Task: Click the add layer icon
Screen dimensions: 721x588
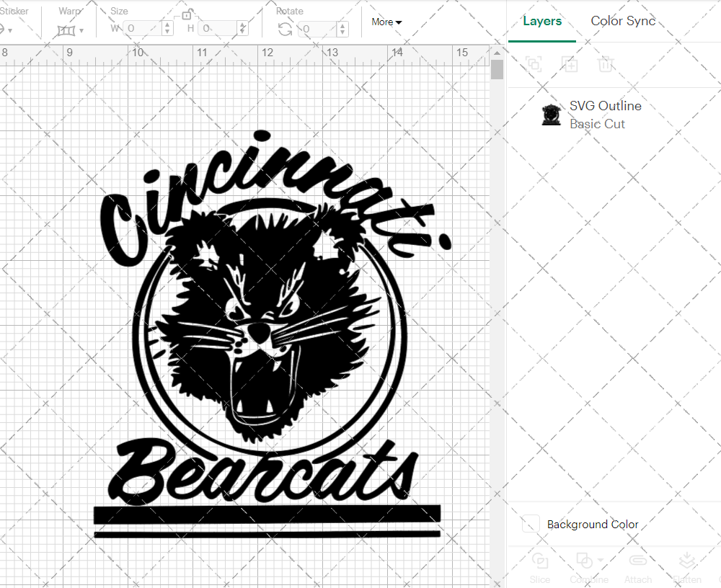Action: (x=570, y=64)
